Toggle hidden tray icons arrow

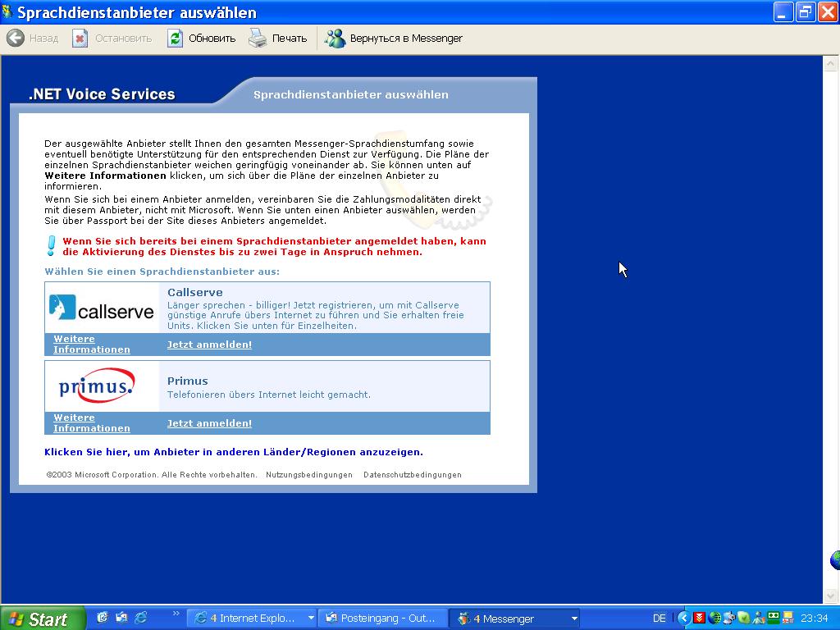tap(683, 619)
